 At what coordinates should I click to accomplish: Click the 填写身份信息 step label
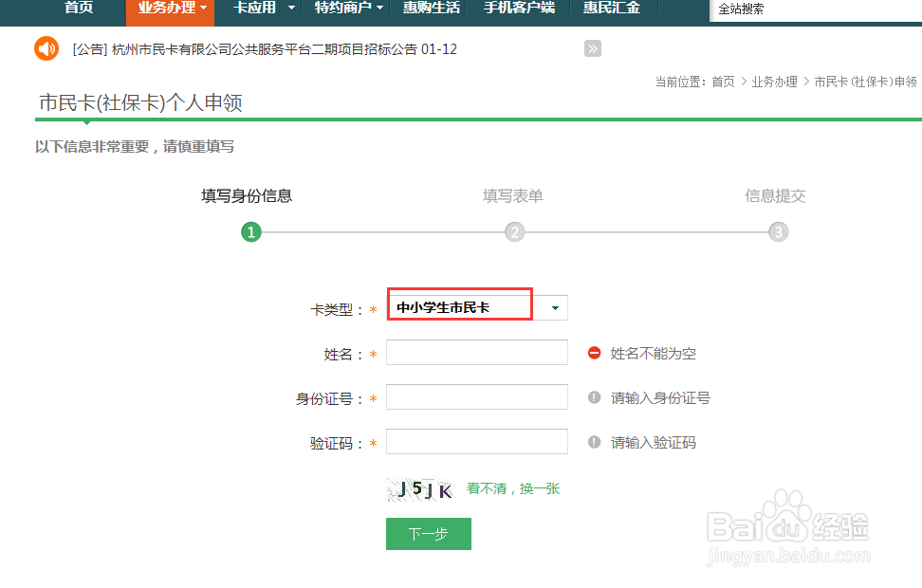click(247, 195)
